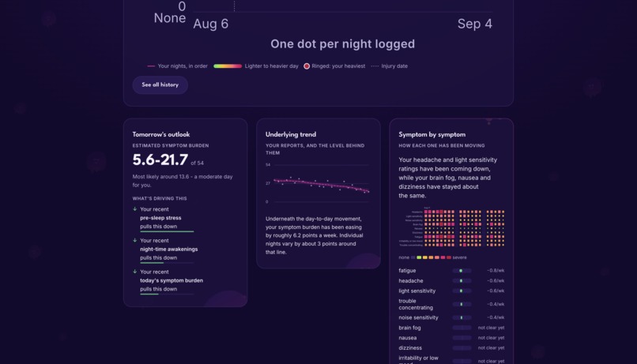Image resolution: width=637 pixels, height=364 pixels.
Task: Click the 'Aug 6' axis date label
Action: 210,24
